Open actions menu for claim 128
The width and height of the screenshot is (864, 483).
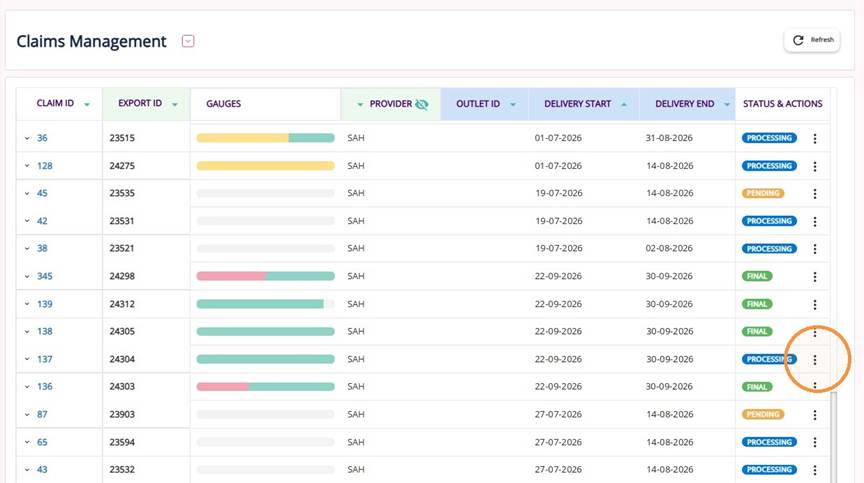[x=814, y=166]
